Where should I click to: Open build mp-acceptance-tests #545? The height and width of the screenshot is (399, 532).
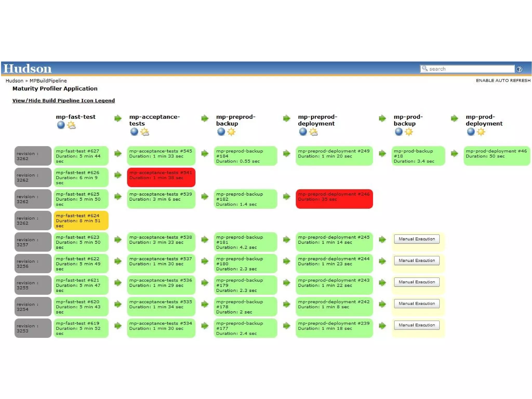[161, 156]
